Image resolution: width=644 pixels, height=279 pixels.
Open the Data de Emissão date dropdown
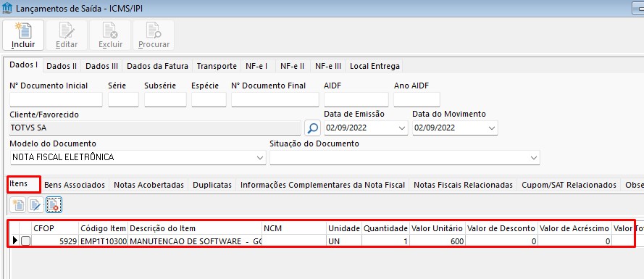(x=402, y=128)
